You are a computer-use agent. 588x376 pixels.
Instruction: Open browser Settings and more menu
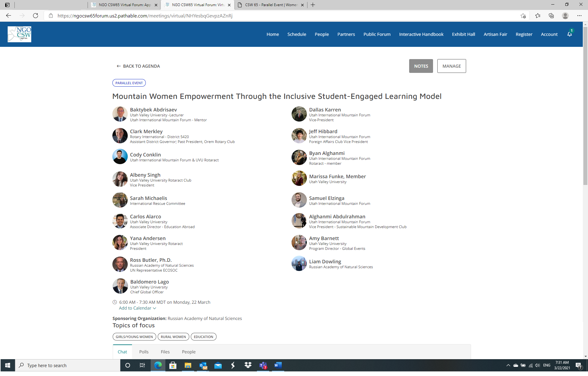579,16
